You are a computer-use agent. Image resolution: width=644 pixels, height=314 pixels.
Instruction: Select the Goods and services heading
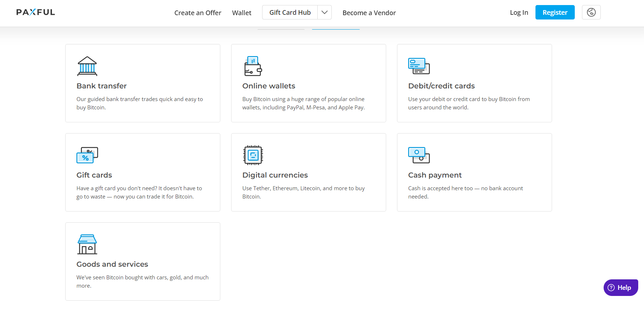tap(112, 264)
